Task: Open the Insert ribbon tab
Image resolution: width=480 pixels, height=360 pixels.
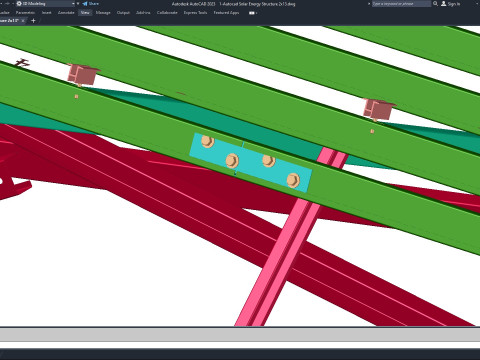Action: (47, 13)
